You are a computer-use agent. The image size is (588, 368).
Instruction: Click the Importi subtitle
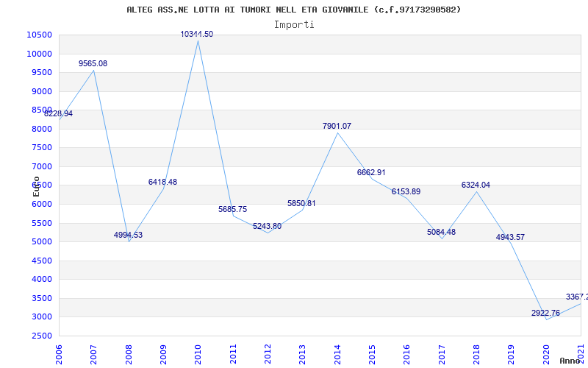[294, 25]
